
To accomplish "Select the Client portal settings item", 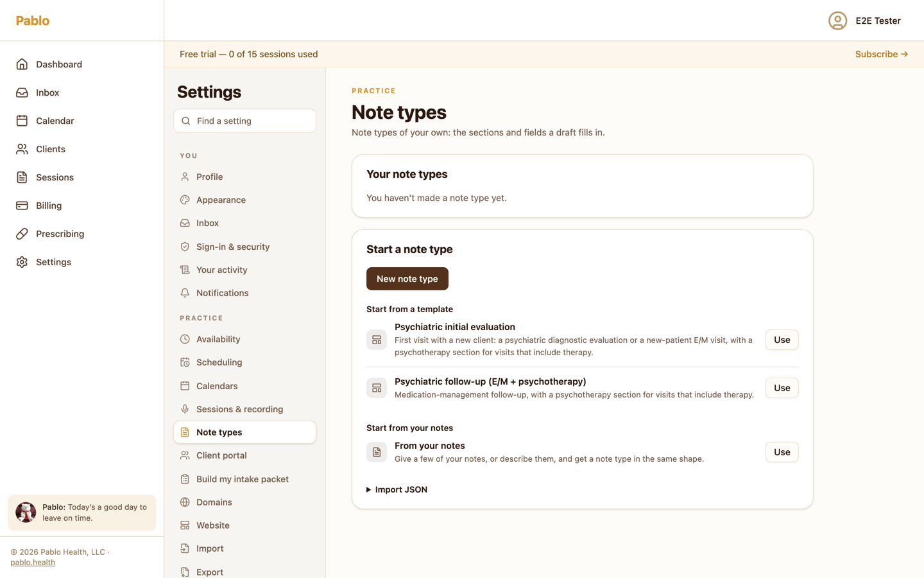I will click(x=244, y=455).
